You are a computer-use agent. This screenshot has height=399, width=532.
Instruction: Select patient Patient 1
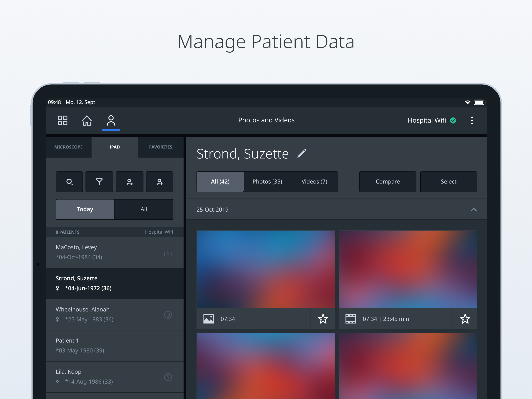115,346
